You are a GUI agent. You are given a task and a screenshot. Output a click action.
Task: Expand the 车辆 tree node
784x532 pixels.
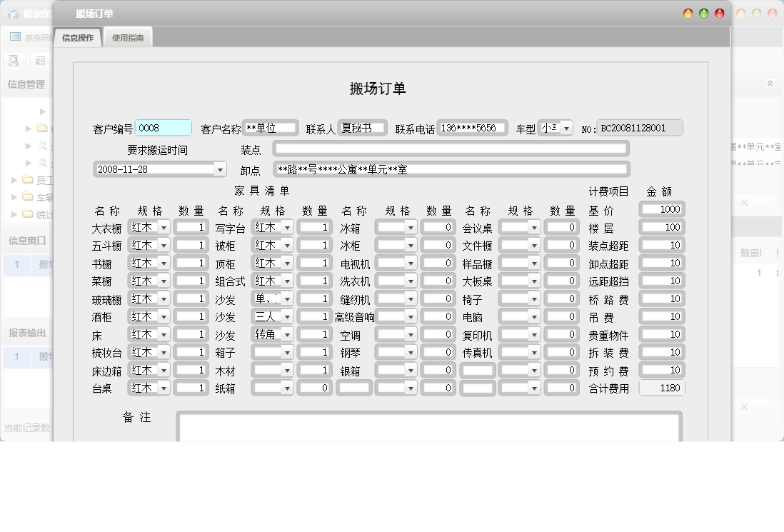click(x=14, y=196)
